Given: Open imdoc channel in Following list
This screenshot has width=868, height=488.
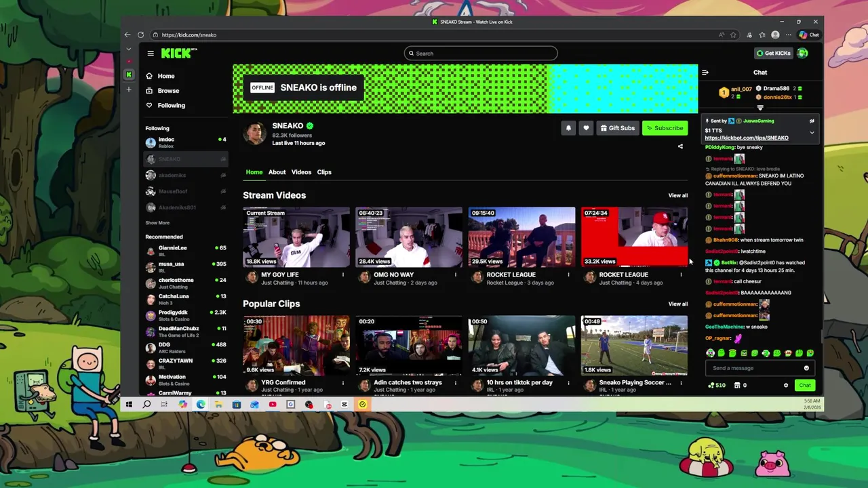Looking at the screenshot, I should click(186, 142).
